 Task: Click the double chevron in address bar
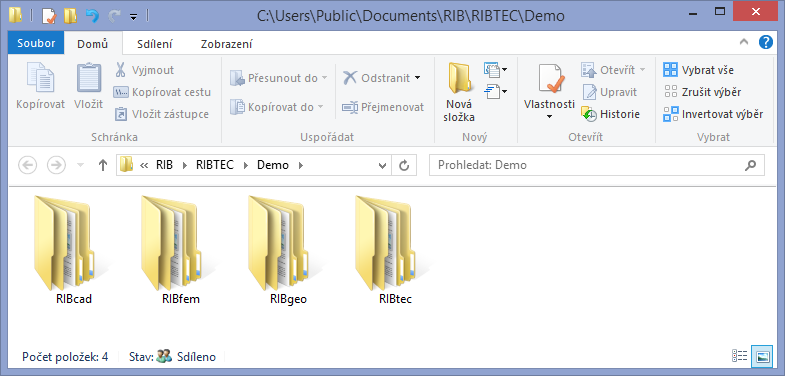[x=144, y=165]
